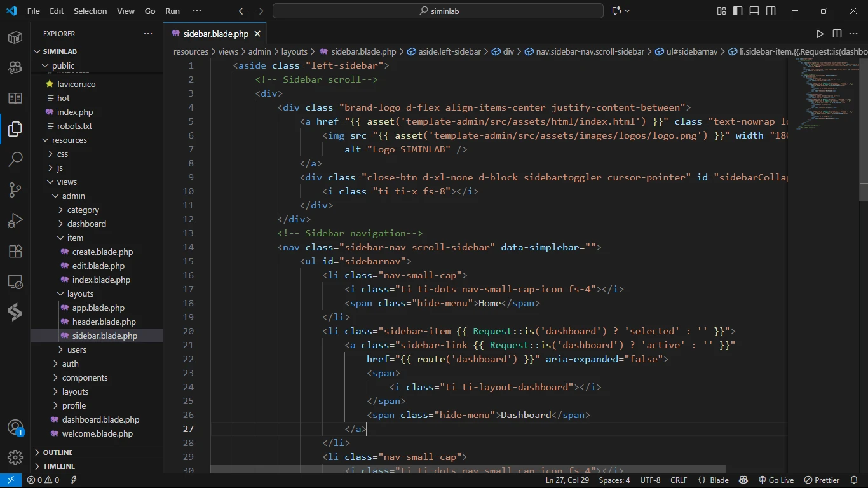The height and width of the screenshot is (488, 868).
Task: Toggle the secondary side bar layout button
Action: (771, 11)
